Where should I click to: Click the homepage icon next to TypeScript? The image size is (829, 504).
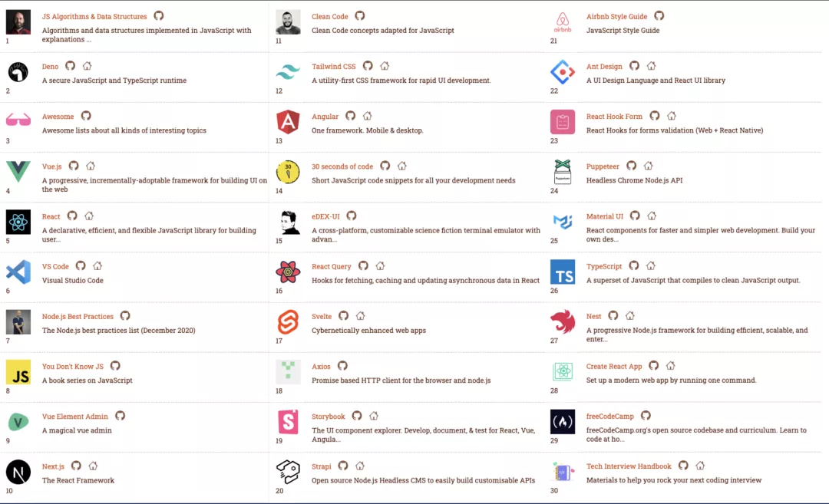(651, 265)
